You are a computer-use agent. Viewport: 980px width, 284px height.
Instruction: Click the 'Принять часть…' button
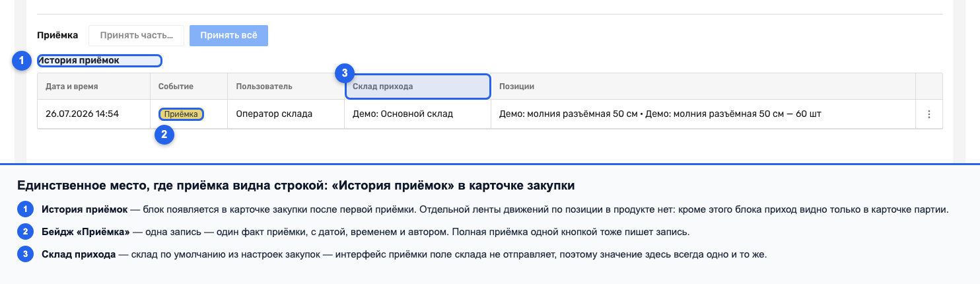click(x=136, y=36)
